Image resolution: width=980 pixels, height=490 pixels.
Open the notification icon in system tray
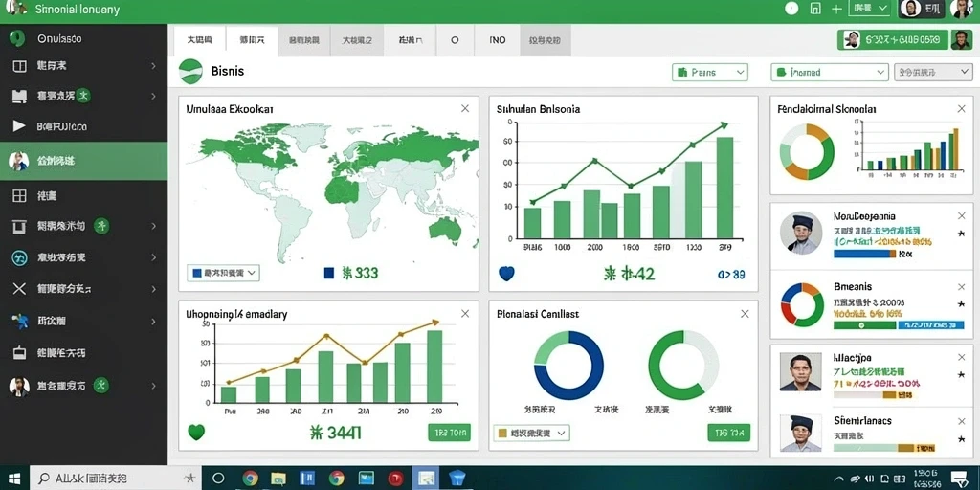(959, 479)
